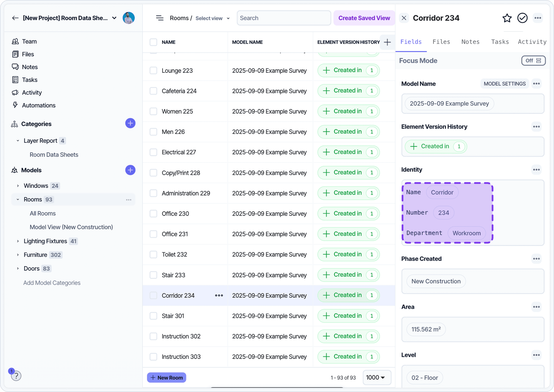Screen dimensions: 554x392
Task: Switch to the Files tab
Action: pos(441,42)
